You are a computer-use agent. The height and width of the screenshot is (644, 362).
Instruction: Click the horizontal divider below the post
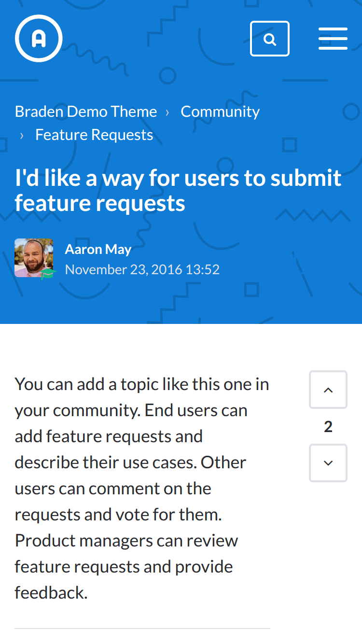[142, 629]
